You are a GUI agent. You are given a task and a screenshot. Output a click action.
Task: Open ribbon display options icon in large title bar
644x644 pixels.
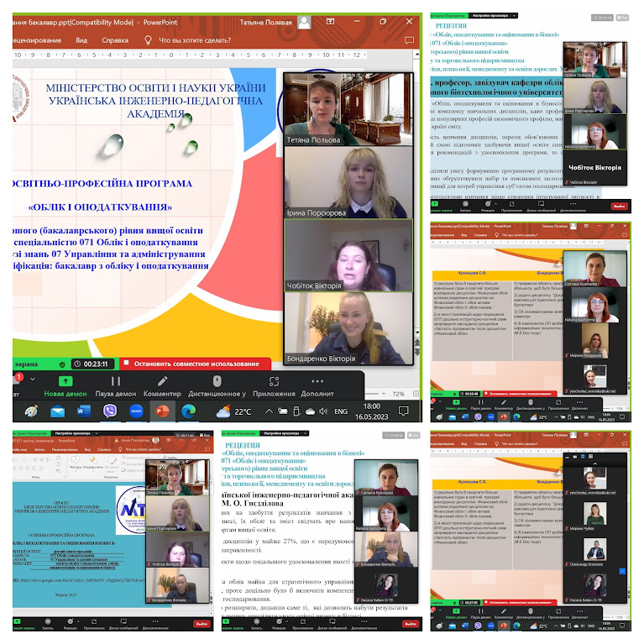(330, 21)
